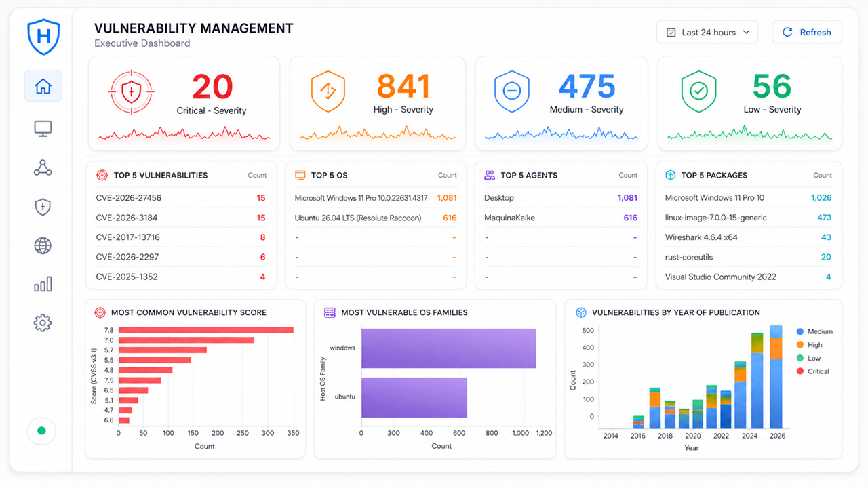This screenshot has width=868, height=488.
Task: Click the 475 Medium severity count
Action: (x=587, y=86)
